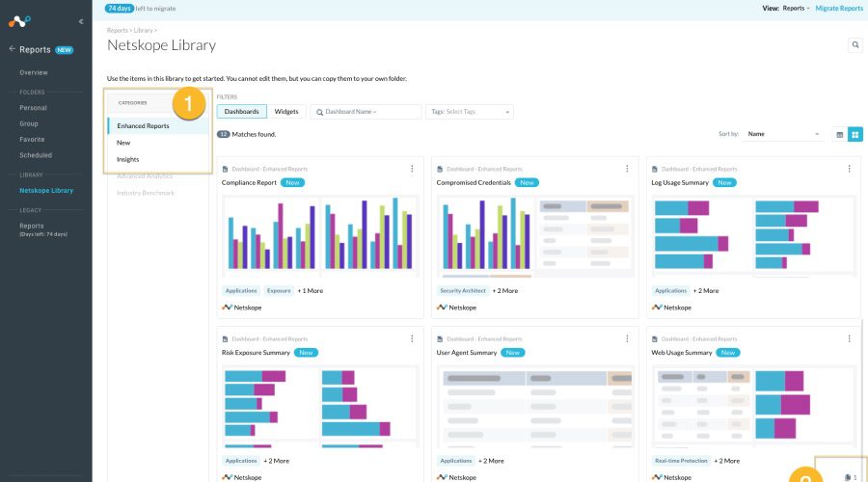Open Risk Exposure Summary more options menu
Viewport: 868px width, 482px height.
point(412,338)
